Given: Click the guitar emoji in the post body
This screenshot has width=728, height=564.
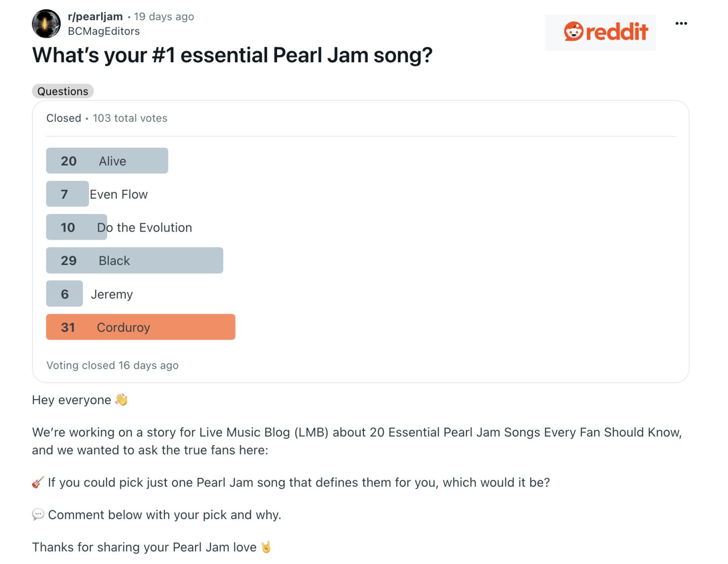Looking at the screenshot, I should [37, 482].
